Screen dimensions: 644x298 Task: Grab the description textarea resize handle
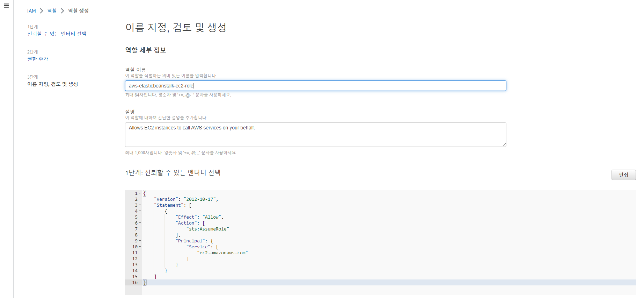pos(504,144)
